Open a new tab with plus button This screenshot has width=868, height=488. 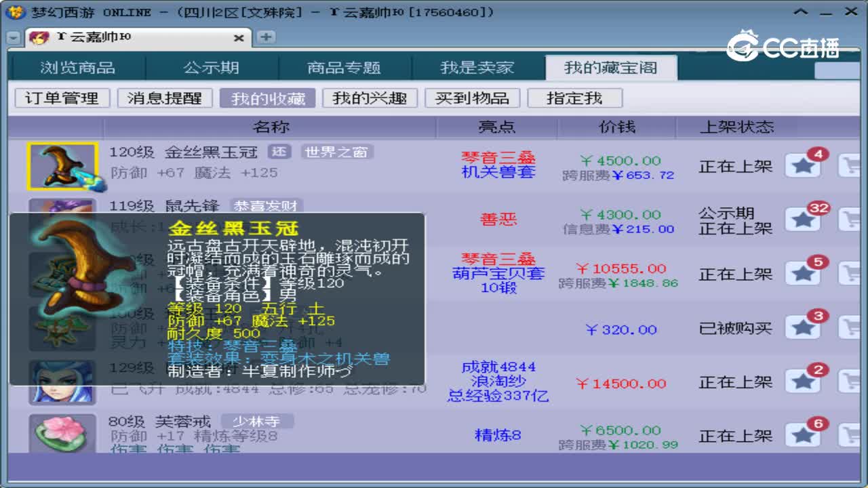266,37
